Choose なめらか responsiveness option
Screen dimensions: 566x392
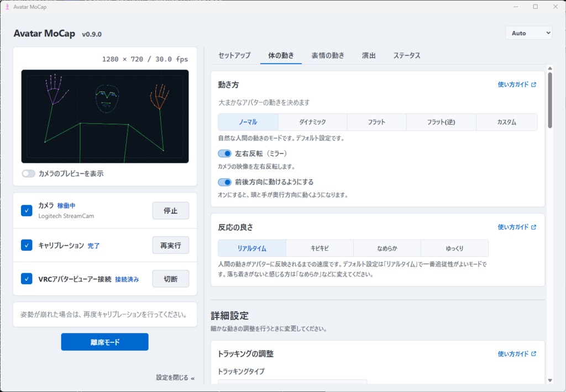(x=387, y=248)
